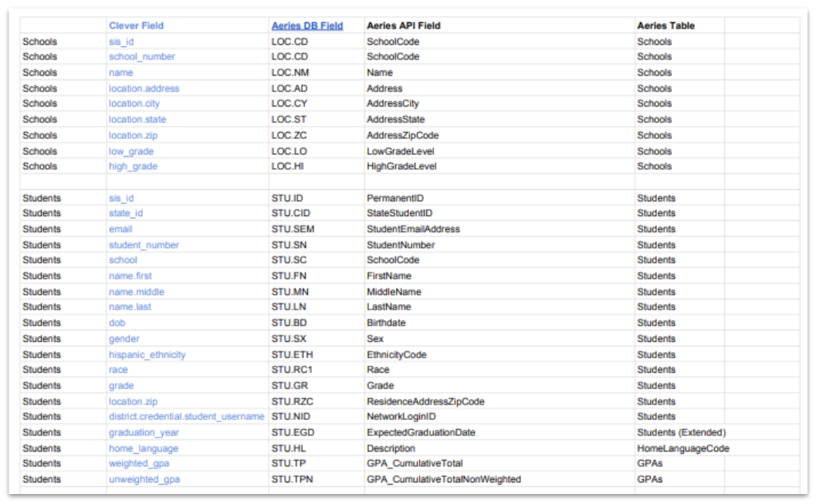The image size is (816, 504).
Task: Open the low_grade Clever field link
Action: click(131, 151)
